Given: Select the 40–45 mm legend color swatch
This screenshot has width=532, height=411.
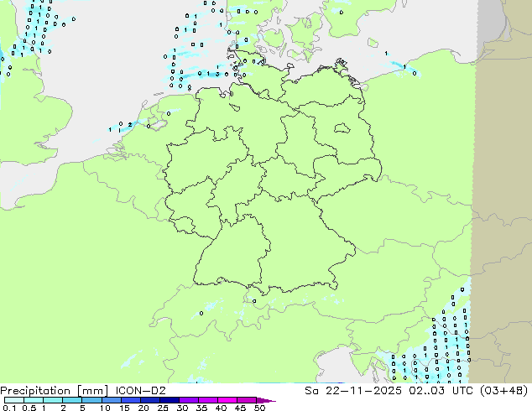Looking at the screenshot, I should click(227, 400).
